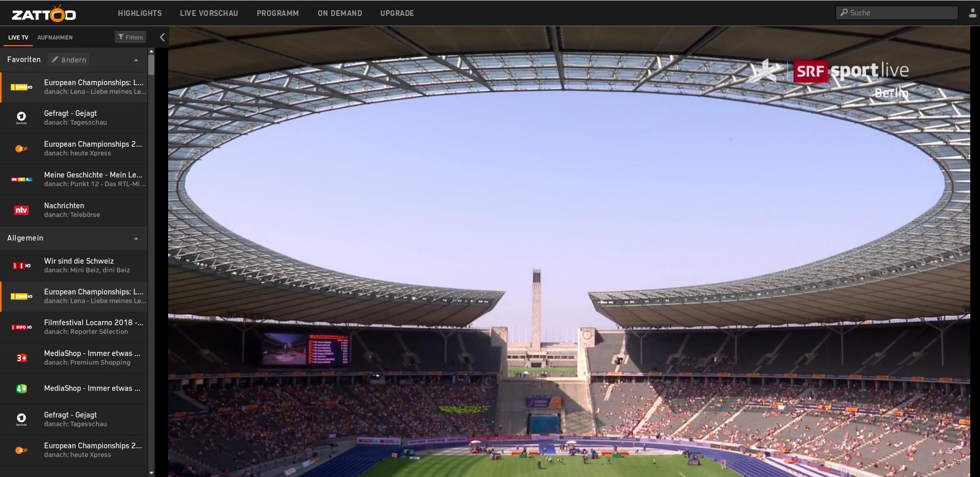Select the 3+ channel logo

[22, 358]
